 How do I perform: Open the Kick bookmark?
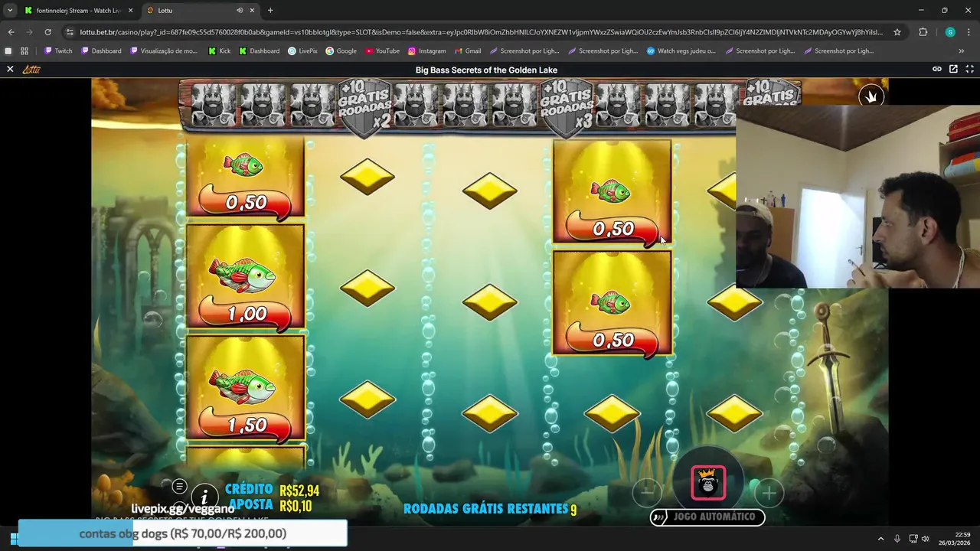tap(219, 51)
